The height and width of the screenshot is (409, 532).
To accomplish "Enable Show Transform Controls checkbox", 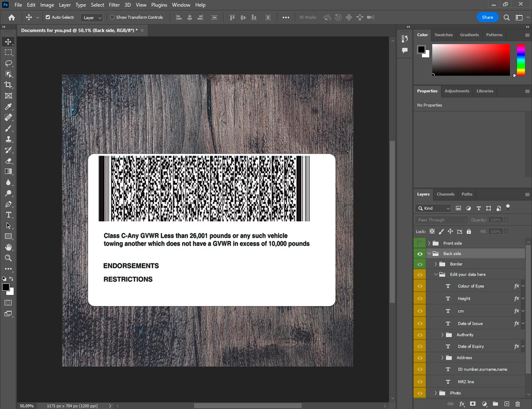I will [112, 17].
